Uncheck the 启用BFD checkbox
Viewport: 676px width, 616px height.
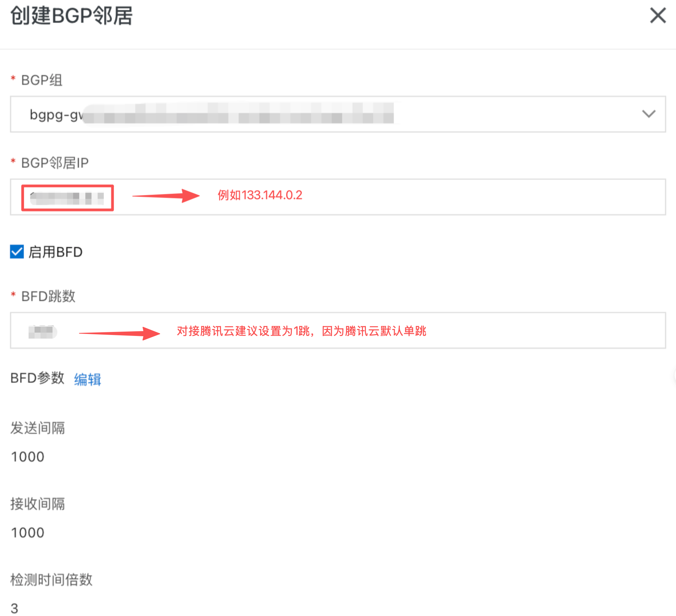[x=17, y=252]
